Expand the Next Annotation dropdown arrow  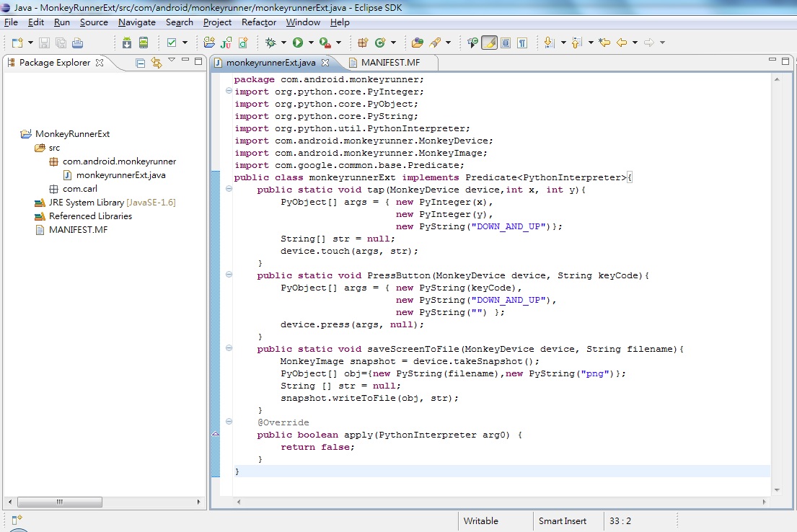(x=564, y=42)
